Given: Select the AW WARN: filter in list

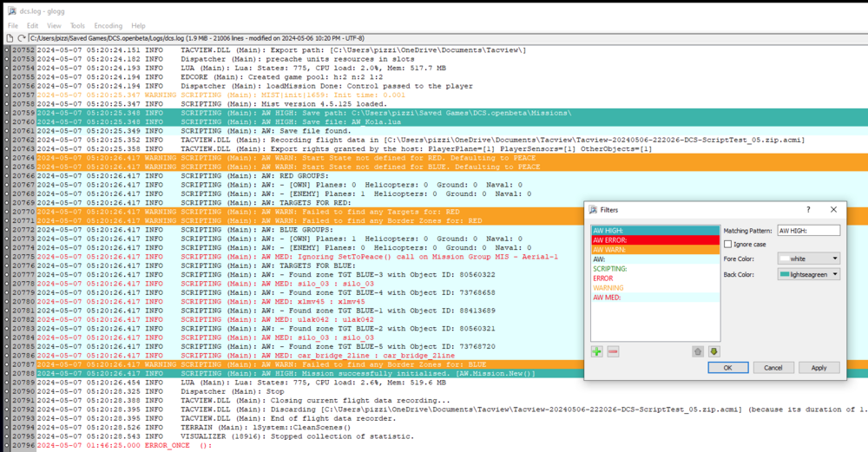Looking at the screenshot, I should tap(655, 250).
